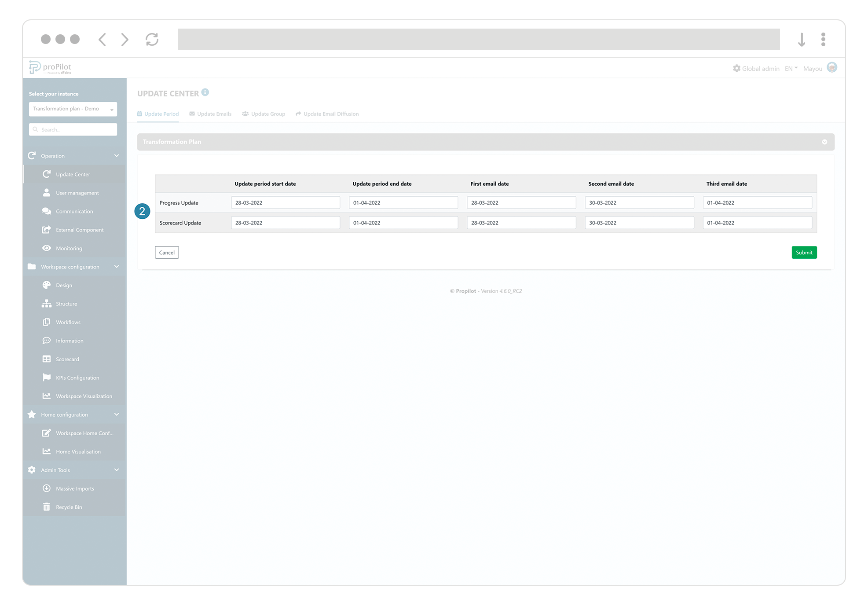Open Monitoring via the eye icon
Image resolution: width=868 pixels, height=609 pixels.
pyautogui.click(x=47, y=248)
